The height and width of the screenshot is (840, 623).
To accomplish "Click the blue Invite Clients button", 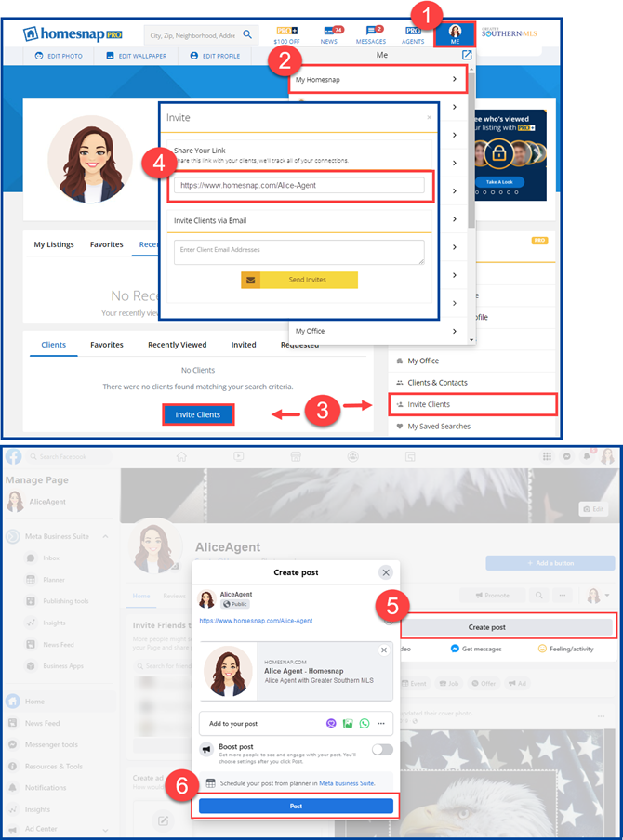I will (198, 414).
